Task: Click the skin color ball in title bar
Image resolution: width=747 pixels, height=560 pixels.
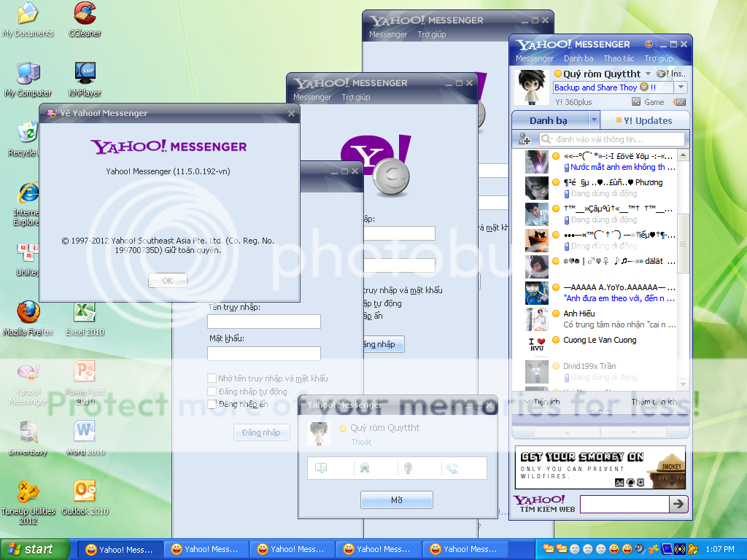Action: 649,44
